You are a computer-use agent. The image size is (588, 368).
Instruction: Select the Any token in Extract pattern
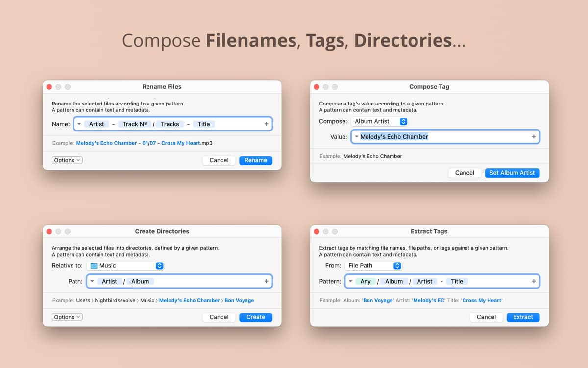(x=366, y=281)
